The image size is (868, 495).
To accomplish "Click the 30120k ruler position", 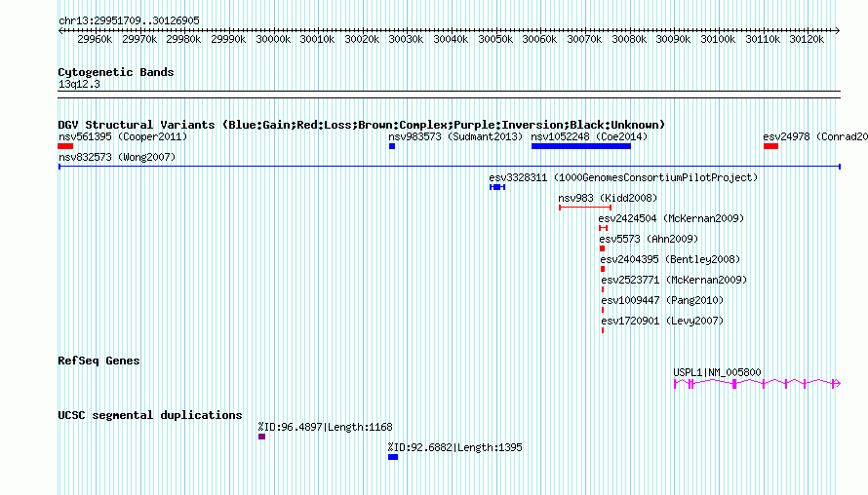I will (x=808, y=39).
